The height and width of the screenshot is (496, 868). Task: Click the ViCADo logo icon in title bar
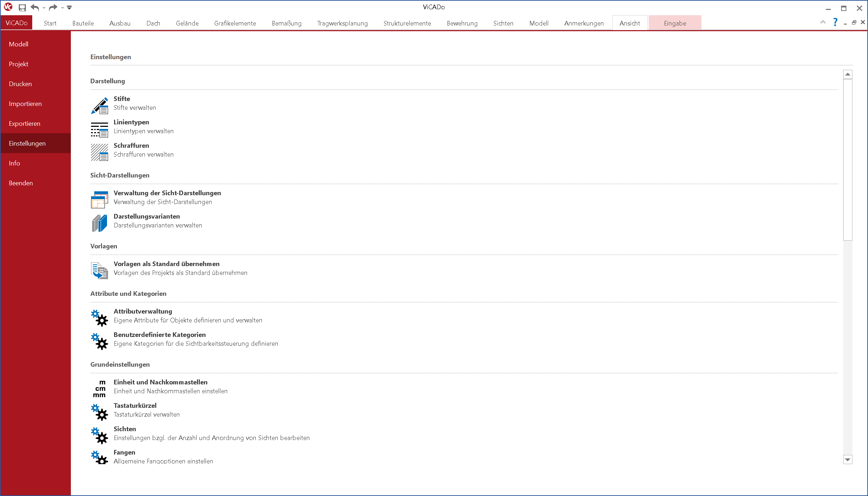pos(8,7)
